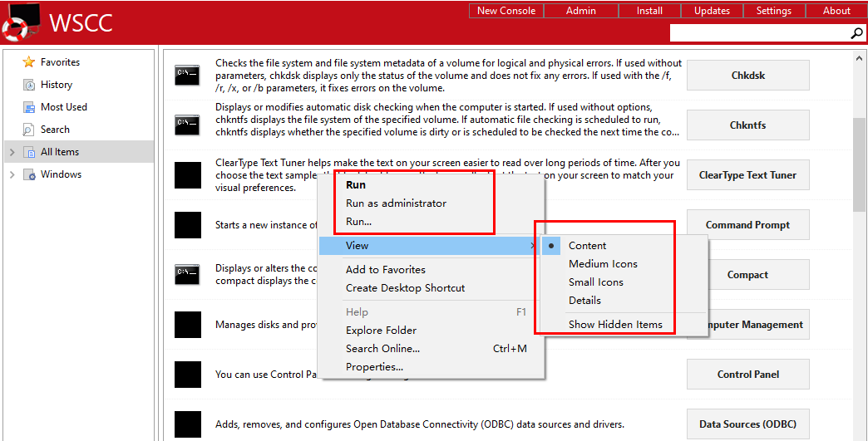Click the Compact console icon
The width and height of the screenshot is (868, 441).
pyautogui.click(x=188, y=275)
